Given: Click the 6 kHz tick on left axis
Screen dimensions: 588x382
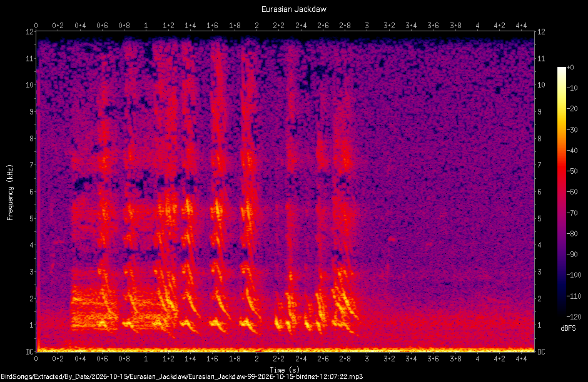Looking at the screenshot, I should 31,192.
